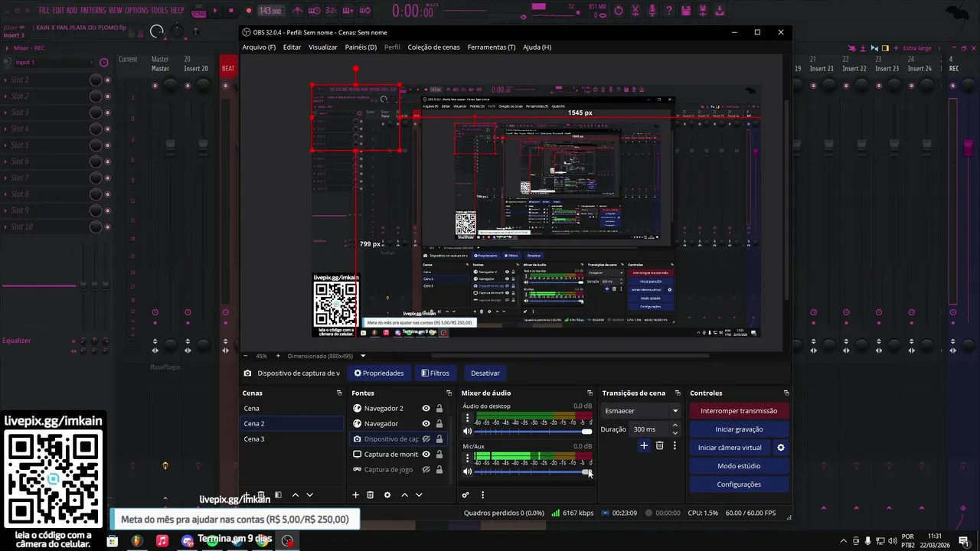The image size is (980, 551).
Task: Show the Captura de jogo source
Action: pos(426,470)
